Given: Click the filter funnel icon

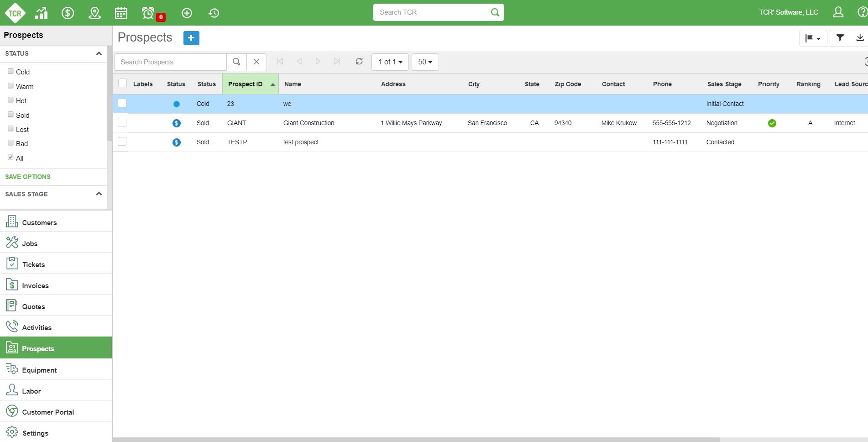Looking at the screenshot, I should [840, 38].
